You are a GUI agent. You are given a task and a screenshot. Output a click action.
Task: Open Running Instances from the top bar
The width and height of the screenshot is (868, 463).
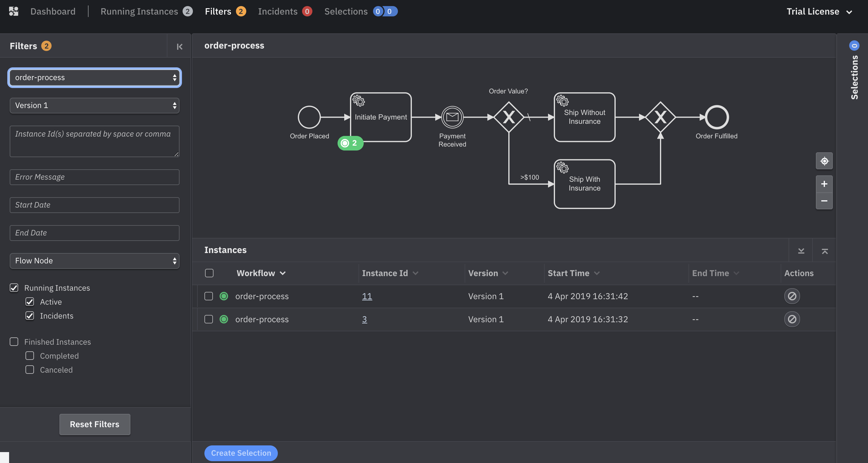(146, 12)
